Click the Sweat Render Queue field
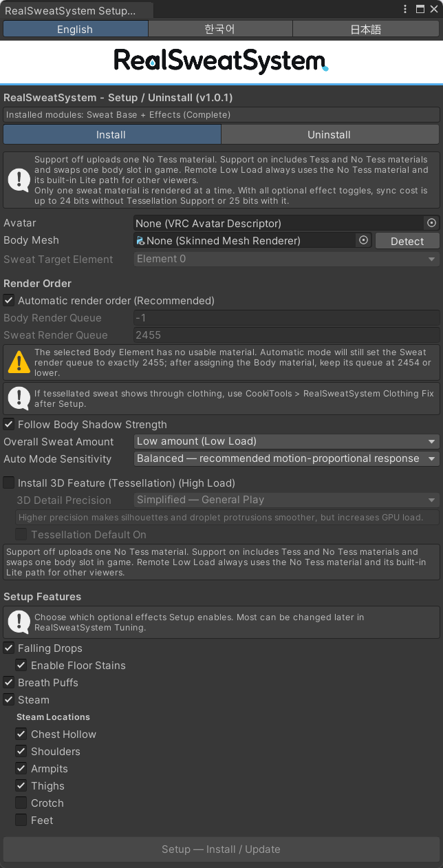Image resolution: width=443 pixels, height=868 pixels. 286,335
